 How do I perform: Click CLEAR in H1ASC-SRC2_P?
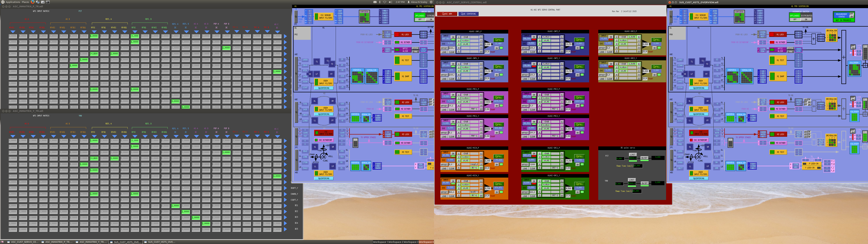point(609,52)
